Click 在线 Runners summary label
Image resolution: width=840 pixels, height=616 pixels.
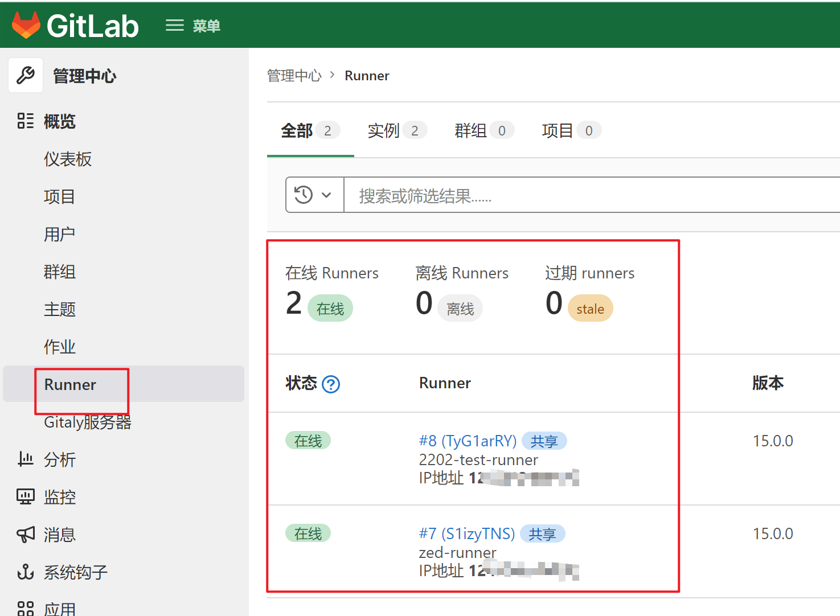click(x=332, y=273)
